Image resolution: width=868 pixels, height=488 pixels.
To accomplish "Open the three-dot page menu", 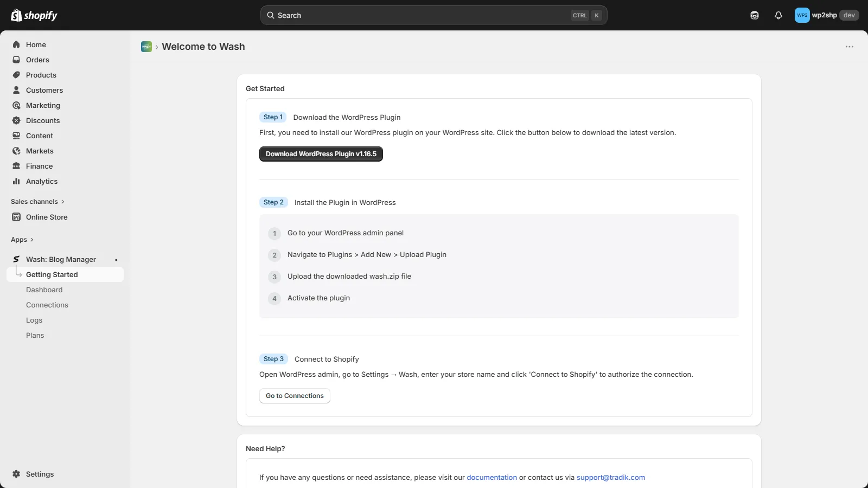I will (850, 47).
